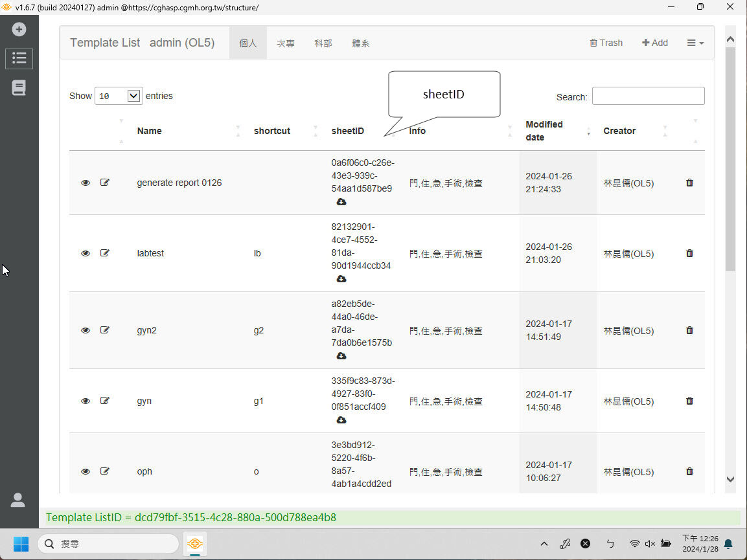View the gyn template via eye icon
Screen dimensions: 747x560
point(86,401)
